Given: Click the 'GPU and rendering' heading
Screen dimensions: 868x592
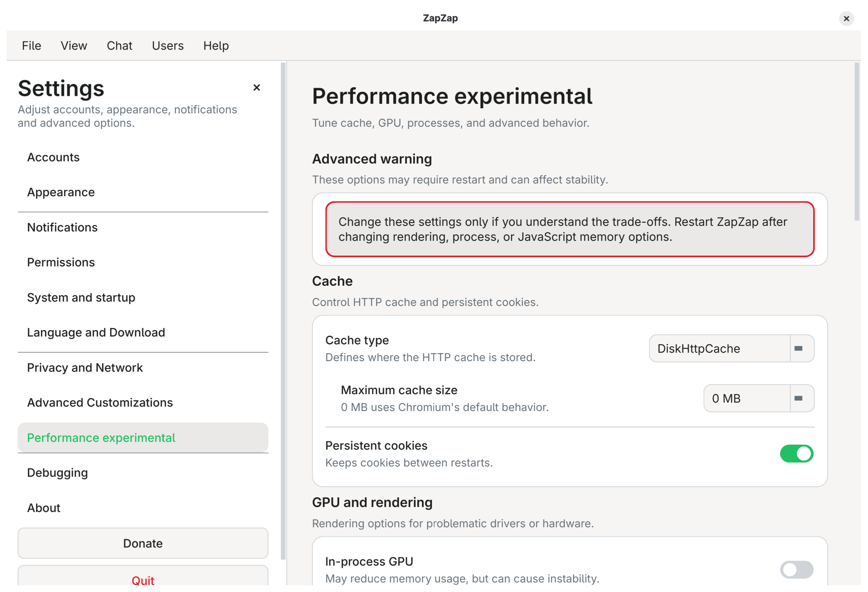Looking at the screenshot, I should click(372, 503).
